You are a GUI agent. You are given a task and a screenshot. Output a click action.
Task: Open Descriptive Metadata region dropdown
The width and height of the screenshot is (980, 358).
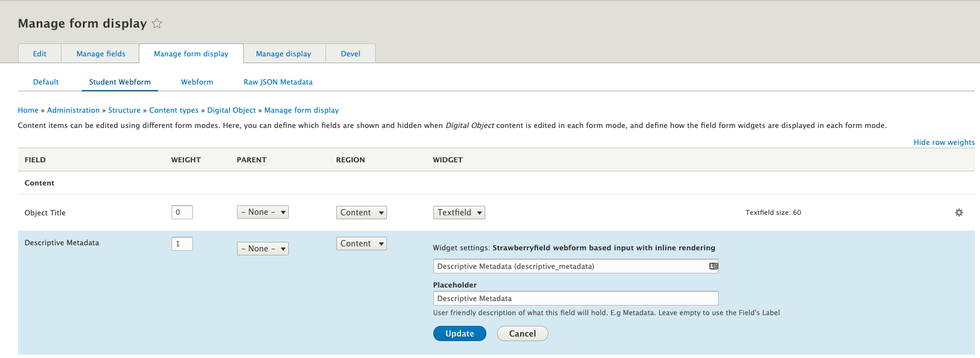361,244
